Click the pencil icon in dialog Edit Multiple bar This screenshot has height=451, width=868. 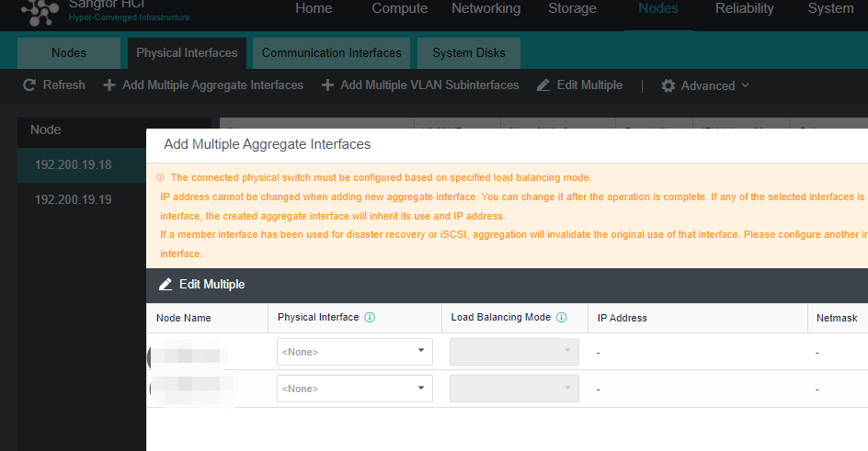coord(166,285)
